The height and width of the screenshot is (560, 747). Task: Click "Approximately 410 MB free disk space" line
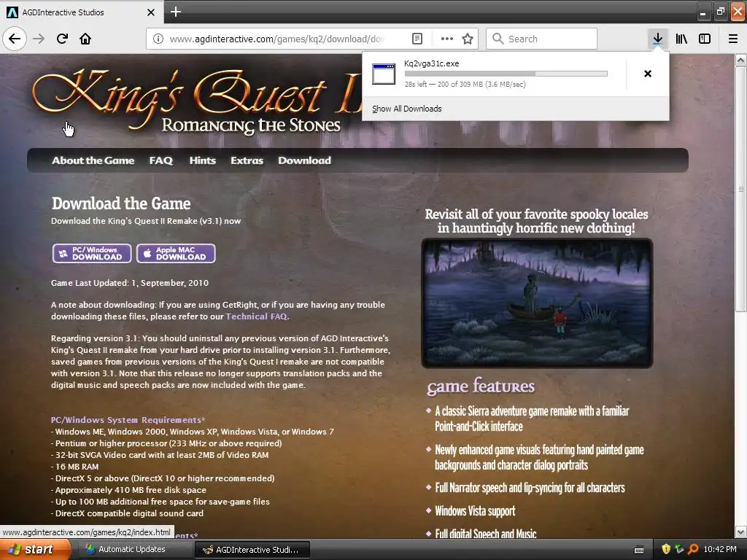[128, 490]
